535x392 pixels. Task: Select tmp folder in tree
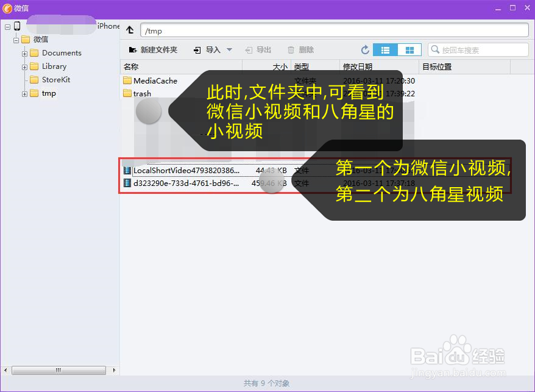click(49, 93)
